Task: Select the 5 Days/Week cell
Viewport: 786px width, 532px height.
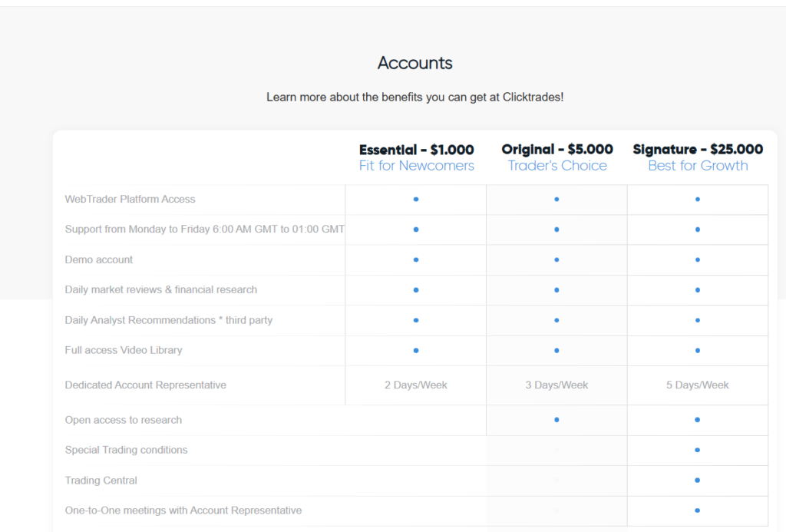Action: point(698,385)
